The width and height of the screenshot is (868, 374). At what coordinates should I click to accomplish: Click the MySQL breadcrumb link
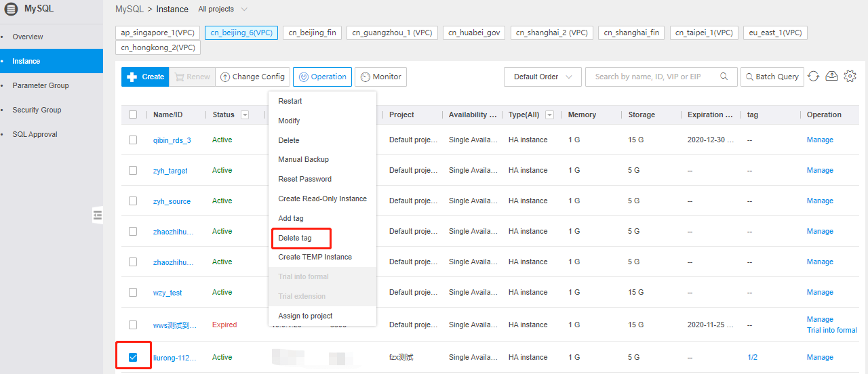point(129,9)
